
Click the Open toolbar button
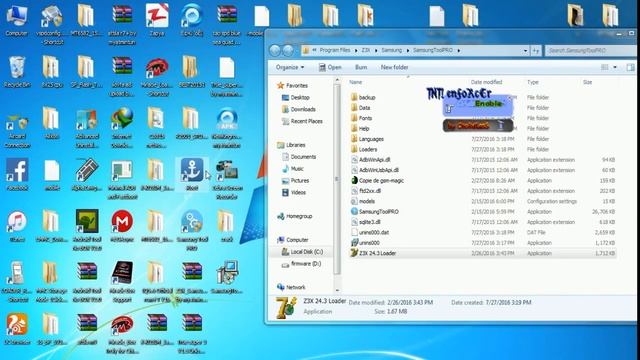[330, 67]
